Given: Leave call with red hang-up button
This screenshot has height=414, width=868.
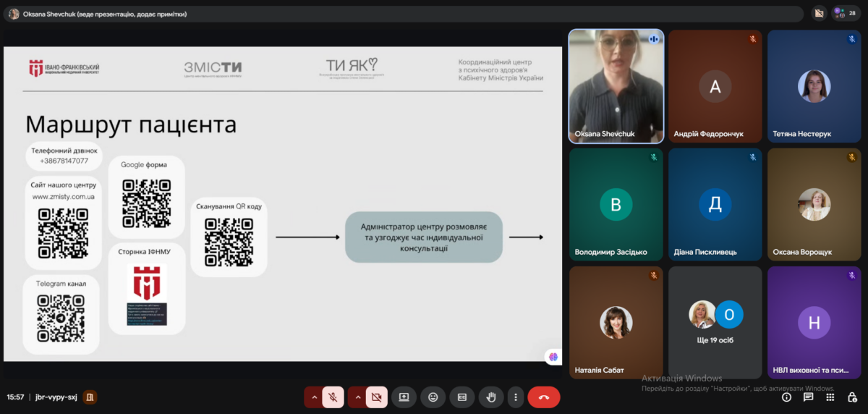Looking at the screenshot, I should 544,397.
